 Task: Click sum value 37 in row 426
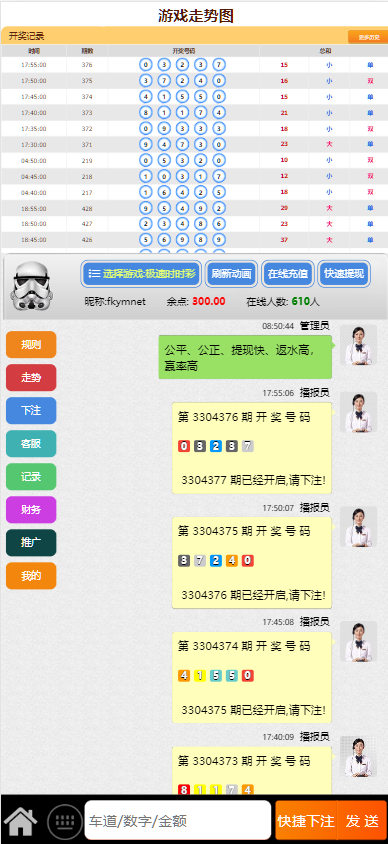click(x=284, y=240)
